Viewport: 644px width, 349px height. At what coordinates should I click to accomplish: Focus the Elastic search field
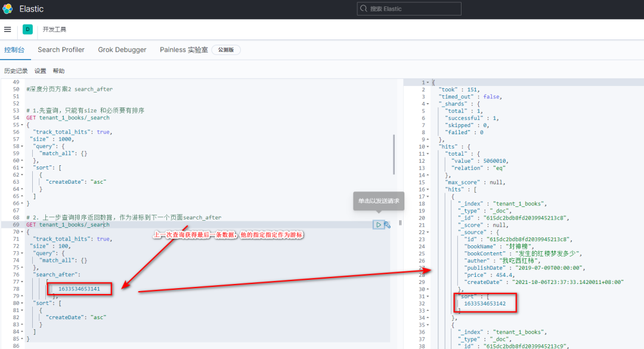[409, 8]
